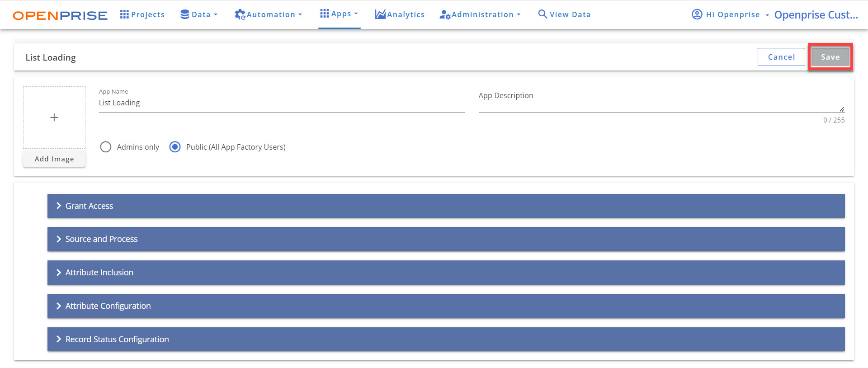This screenshot has width=868, height=368.
Task: Click the Data database icon
Action: tap(184, 14)
